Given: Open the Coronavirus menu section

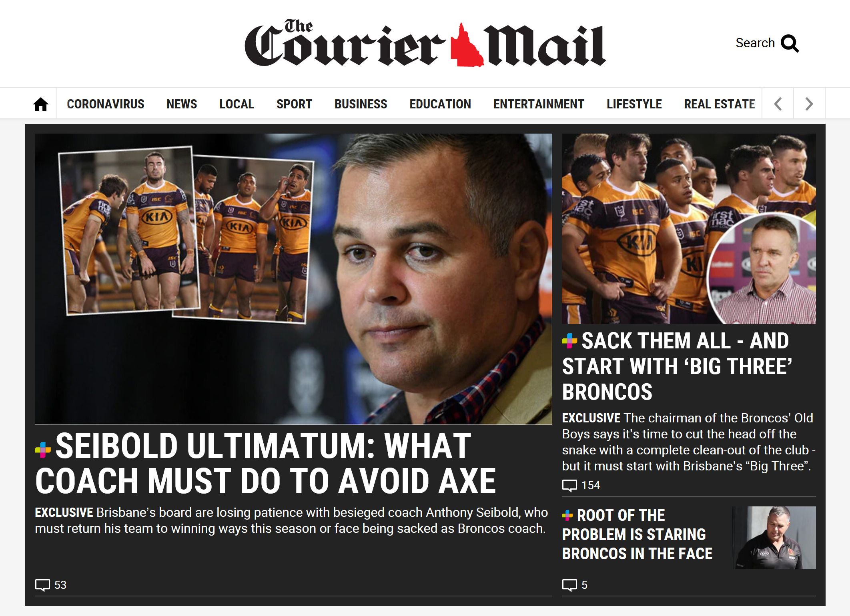Looking at the screenshot, I should click(106, 104).
